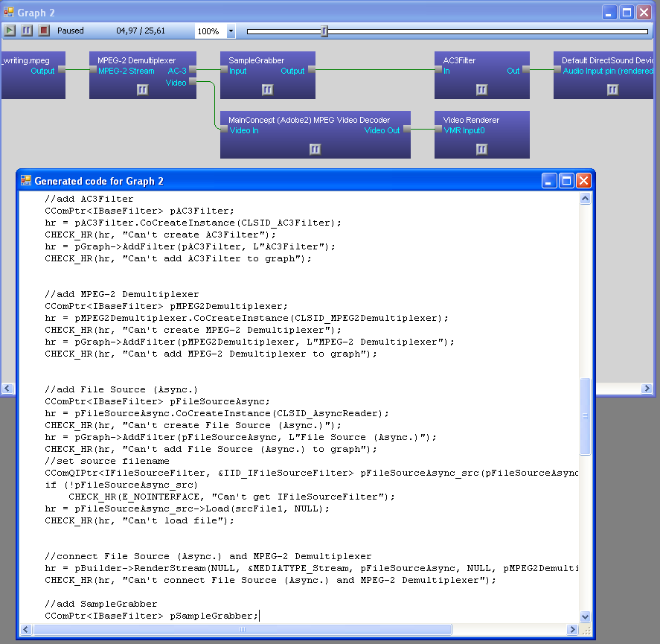Click the paused state icon on SampleGrabber
Screen dimensions: 660x644
tap(267, 89)
